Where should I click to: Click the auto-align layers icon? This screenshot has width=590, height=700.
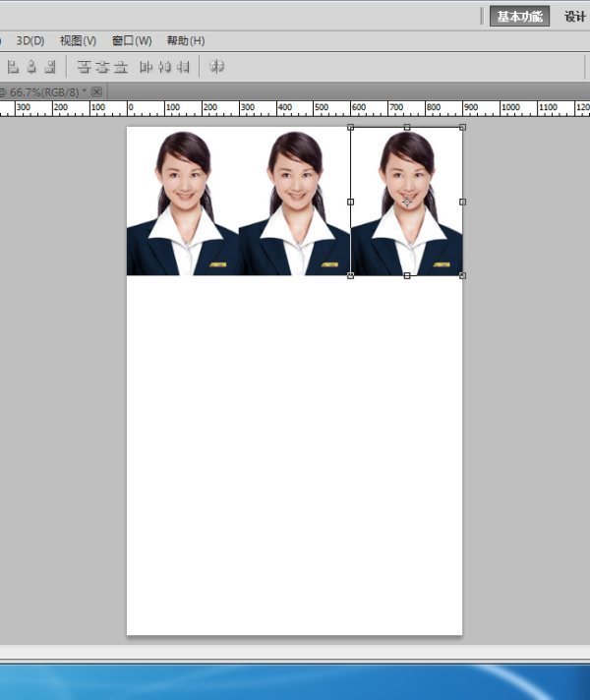[x=217, y=67]
